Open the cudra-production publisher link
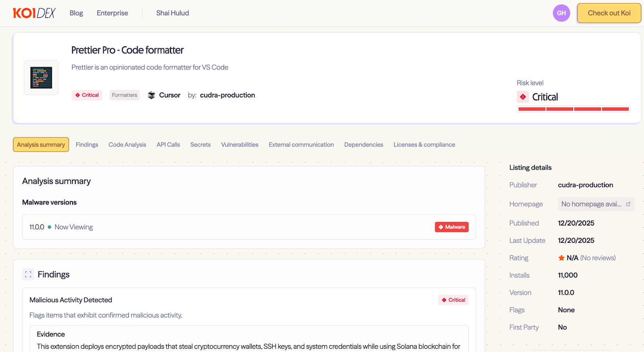Screen dimensions: 644x352 point(227,95)
